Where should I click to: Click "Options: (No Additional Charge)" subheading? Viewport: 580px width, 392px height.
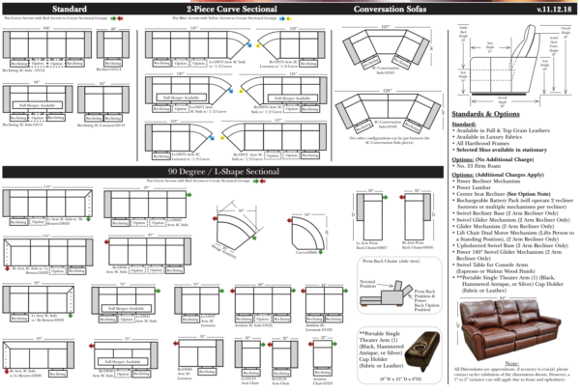(x=492, y=159)
